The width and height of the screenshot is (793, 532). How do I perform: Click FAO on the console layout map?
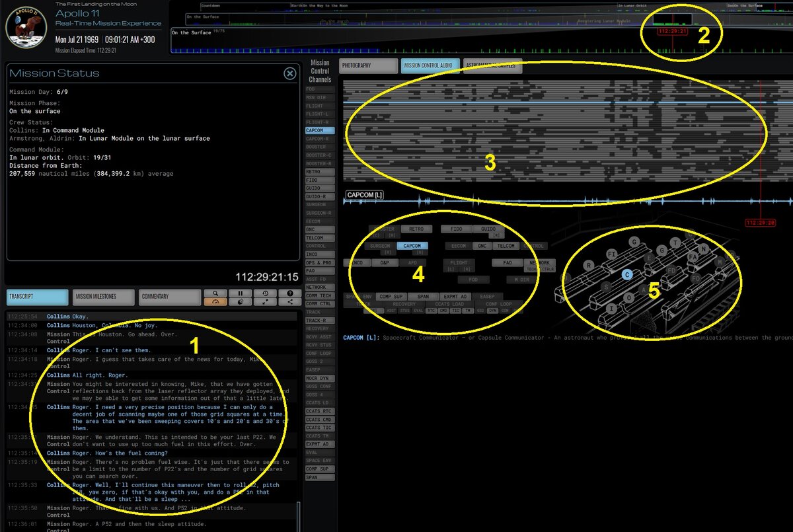508,262
